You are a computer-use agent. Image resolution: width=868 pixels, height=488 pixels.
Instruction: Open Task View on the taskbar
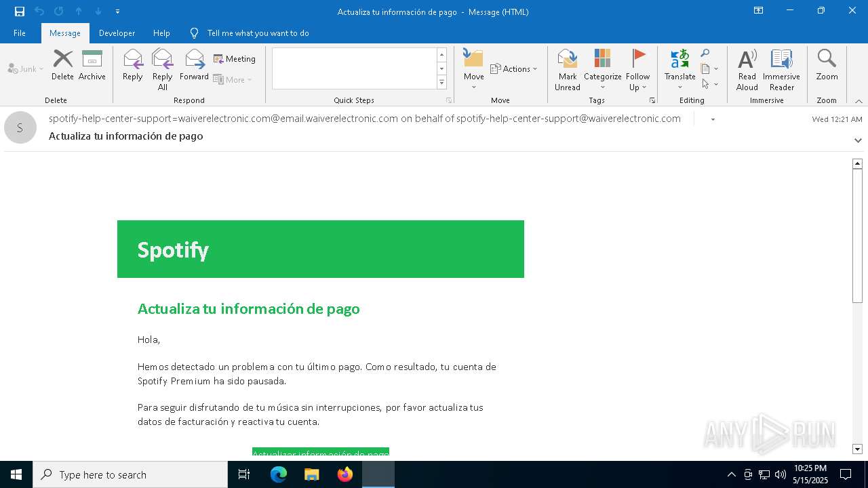click(244, 474)
